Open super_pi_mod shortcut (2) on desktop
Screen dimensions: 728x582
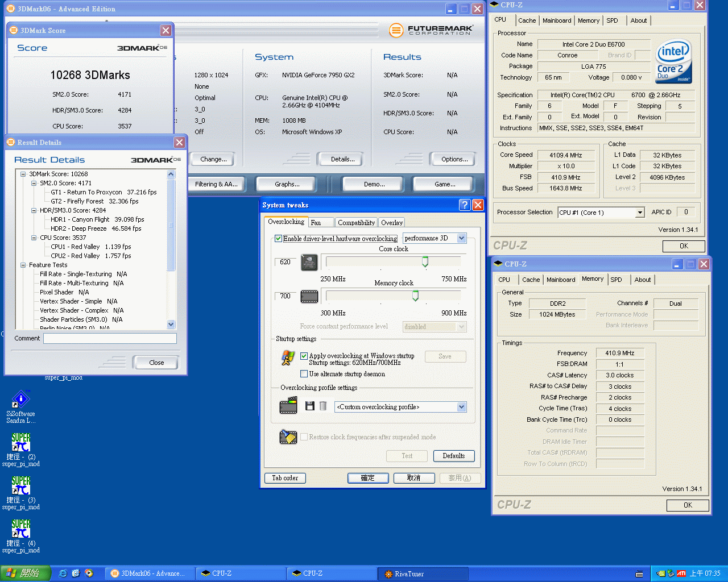coord(21,450)
